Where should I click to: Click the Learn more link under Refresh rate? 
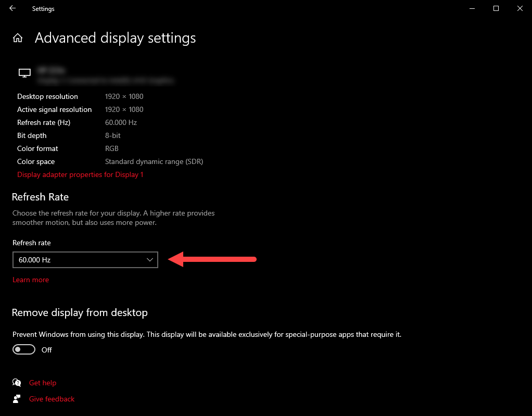31,280
